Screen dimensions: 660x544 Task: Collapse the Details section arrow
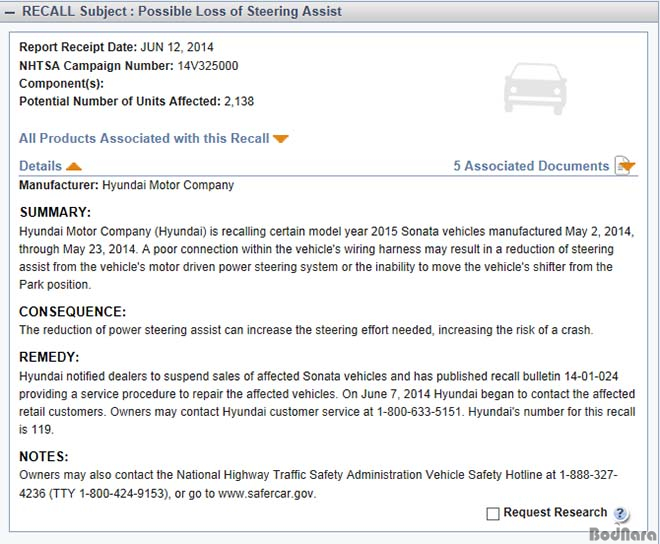click(74, 167)
